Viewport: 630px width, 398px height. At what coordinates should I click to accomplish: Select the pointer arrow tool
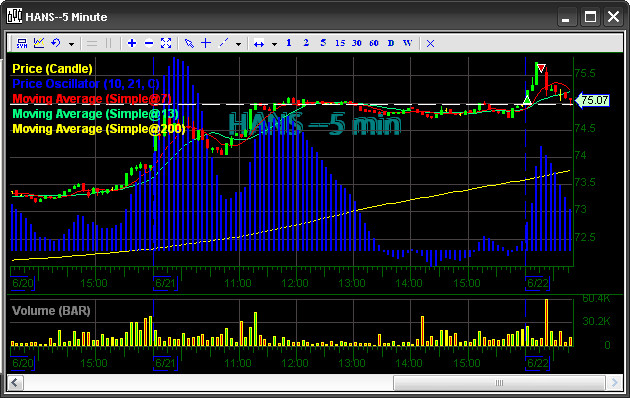(189, 43)
